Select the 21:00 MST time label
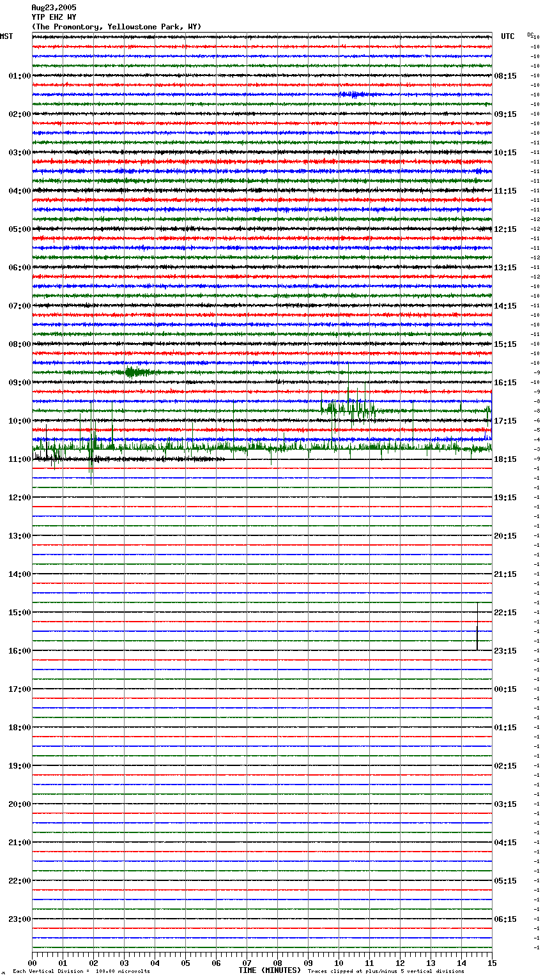Image resolution: width=543 pixels, height=980 pixels. point(20,843)
